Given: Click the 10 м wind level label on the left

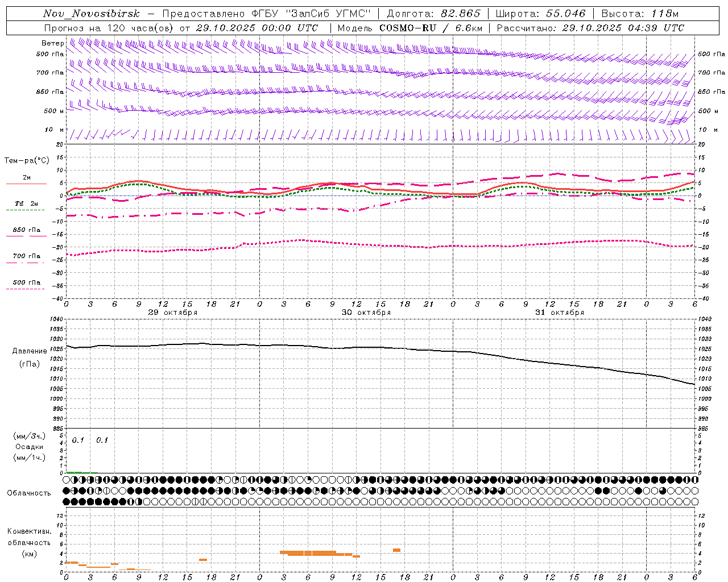Looking at the screenshot, I should [x=54, y=130].
